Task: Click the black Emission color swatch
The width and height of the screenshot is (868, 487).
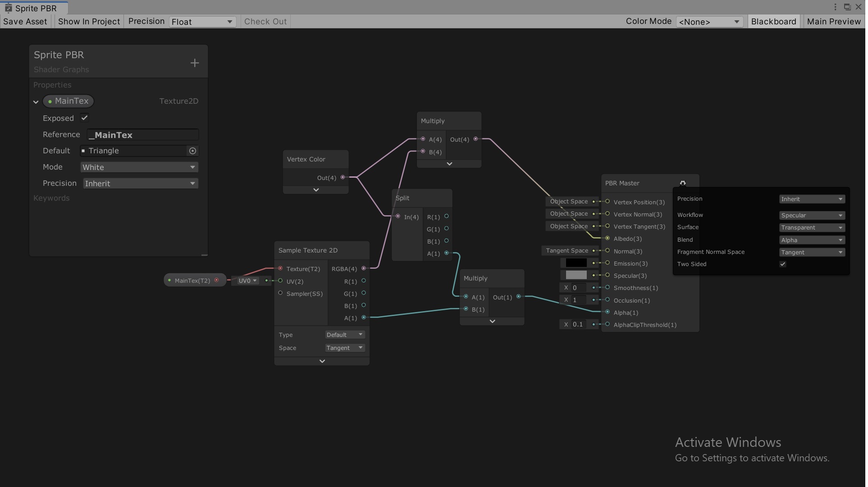Action: 576,263
